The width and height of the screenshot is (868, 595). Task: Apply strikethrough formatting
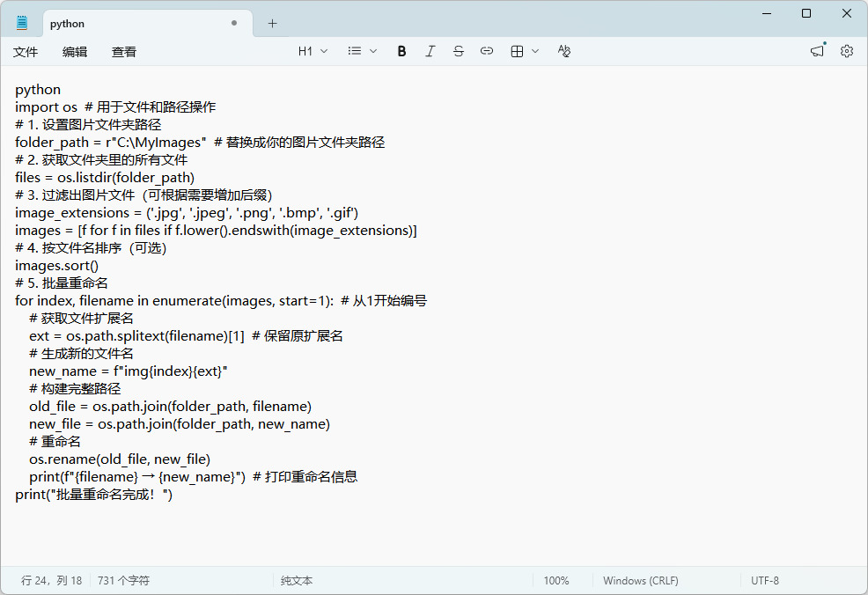click(458, 51)
